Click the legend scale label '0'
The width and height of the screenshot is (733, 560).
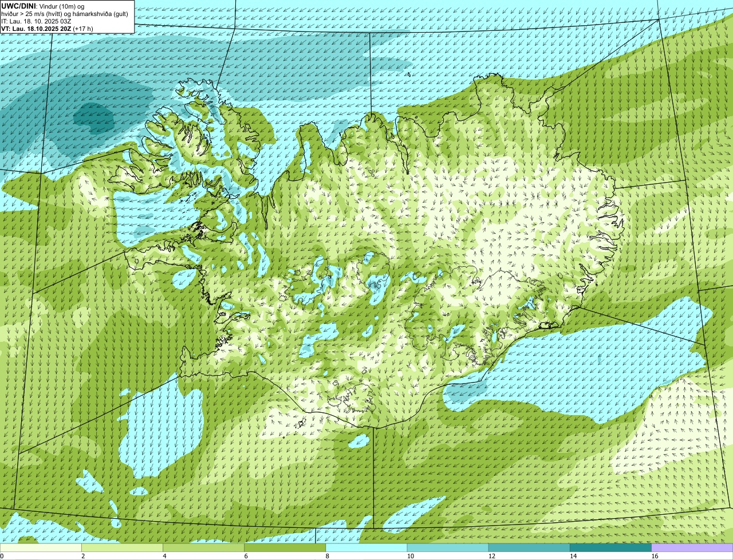[2, 556]
